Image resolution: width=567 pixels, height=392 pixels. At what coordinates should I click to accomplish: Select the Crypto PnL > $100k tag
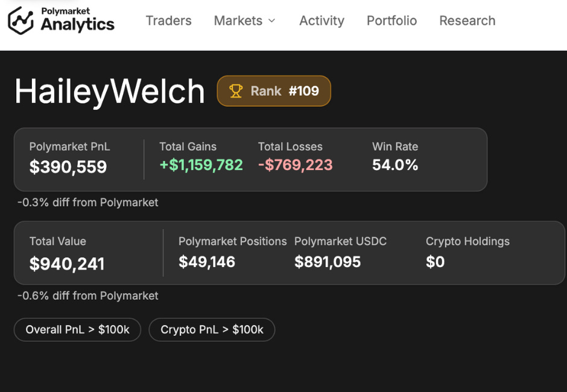point(212,329)
